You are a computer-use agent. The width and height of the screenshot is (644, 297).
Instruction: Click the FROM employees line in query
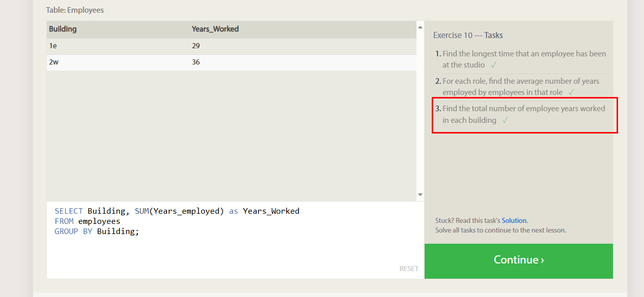(87, 221)
